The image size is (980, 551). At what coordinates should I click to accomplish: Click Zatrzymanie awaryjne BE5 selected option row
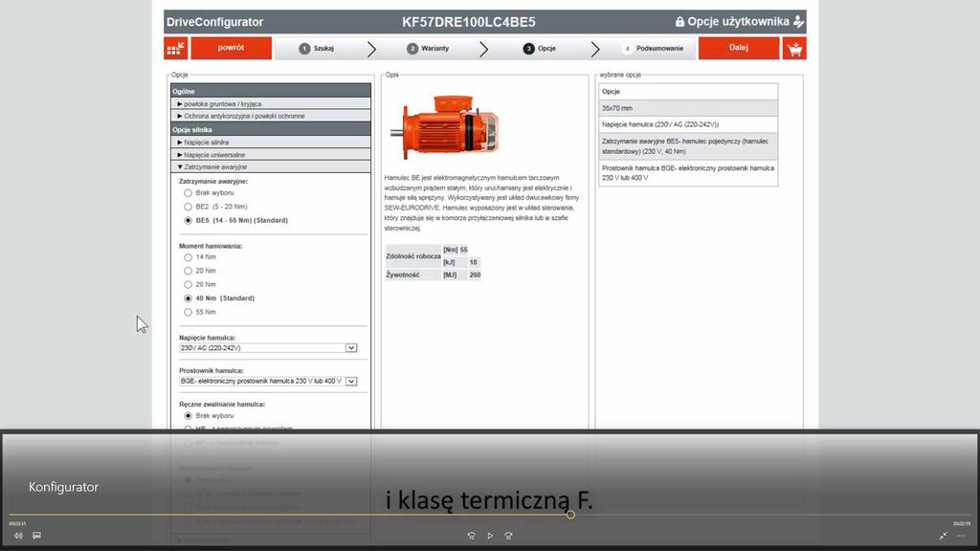[x=688, y=146]
